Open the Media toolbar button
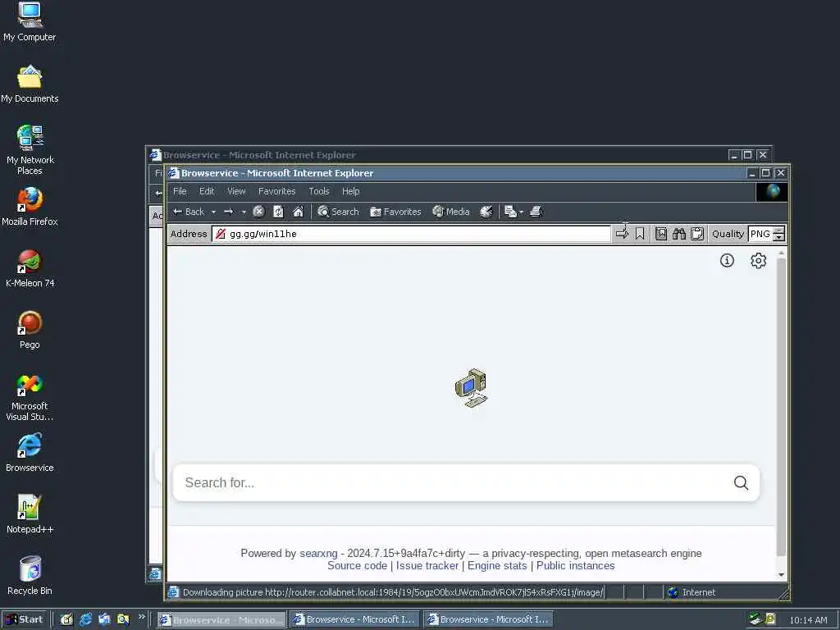 click(x=451, y=212)
